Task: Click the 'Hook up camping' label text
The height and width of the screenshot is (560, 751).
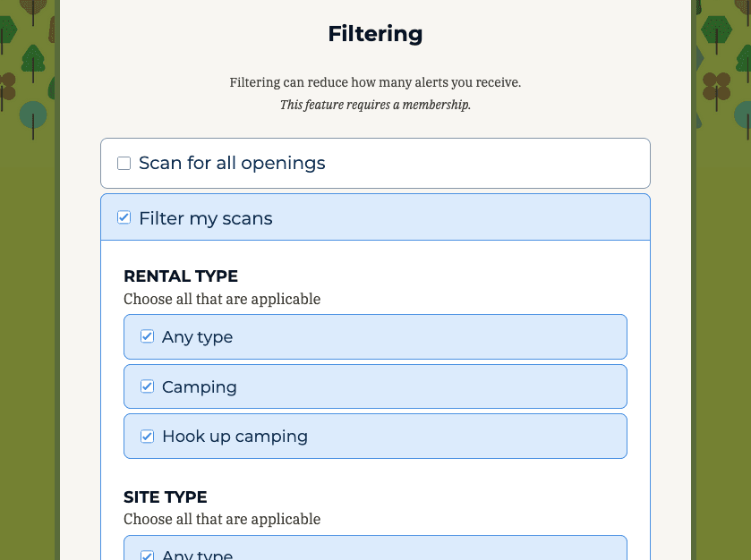Action: [x=235, y=437]
